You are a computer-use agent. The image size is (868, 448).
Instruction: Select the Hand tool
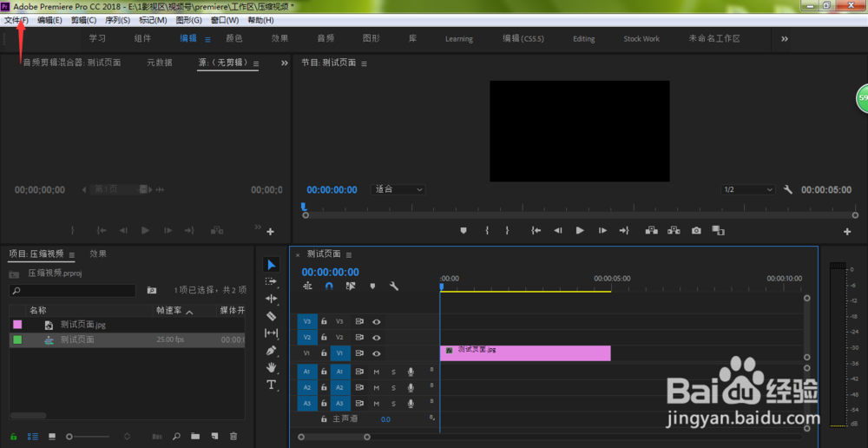point(271,367)
